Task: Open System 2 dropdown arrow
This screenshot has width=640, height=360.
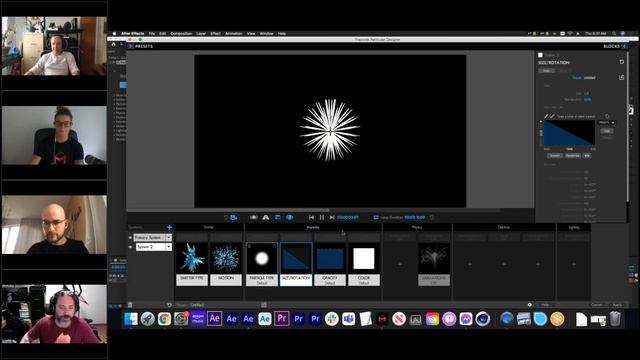Action: coord(169,247)
